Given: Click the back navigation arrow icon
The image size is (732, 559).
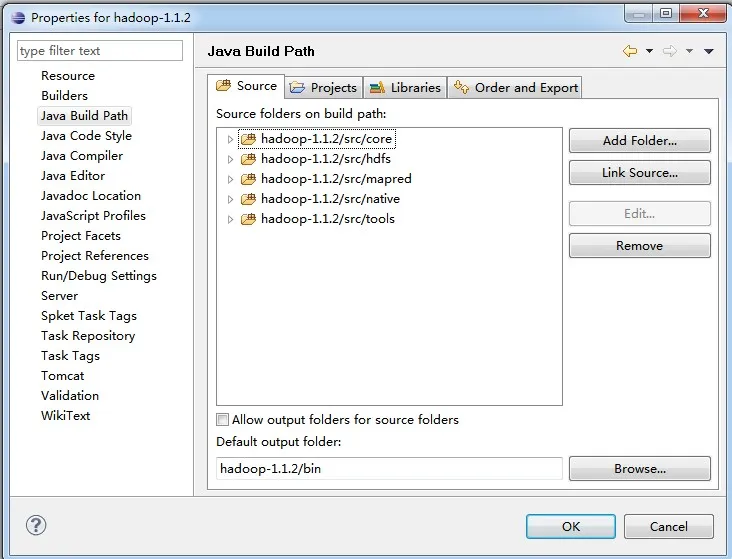Looking at the screenshot, I should (x=630, y=50).
